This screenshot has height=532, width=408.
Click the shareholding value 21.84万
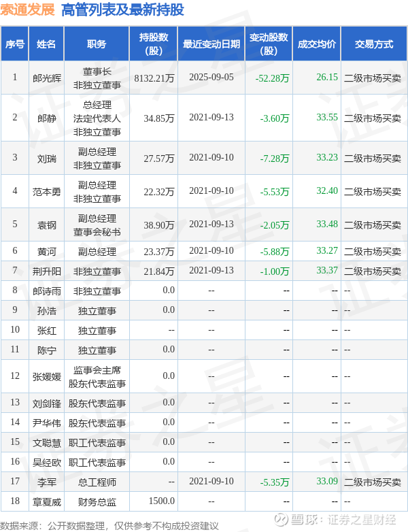[x=159, y=271]
